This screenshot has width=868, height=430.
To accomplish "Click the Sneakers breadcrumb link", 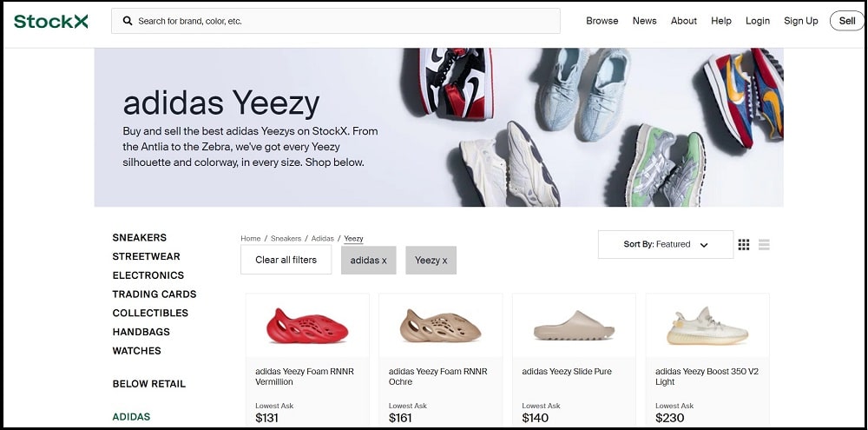I will pyautogui.click(x=286, y=238).
